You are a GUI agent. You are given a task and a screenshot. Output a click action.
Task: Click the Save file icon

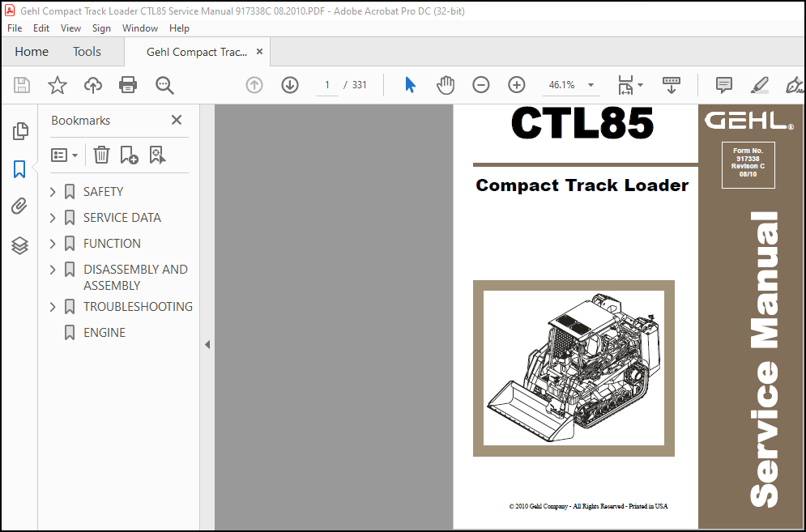[22, 85]
